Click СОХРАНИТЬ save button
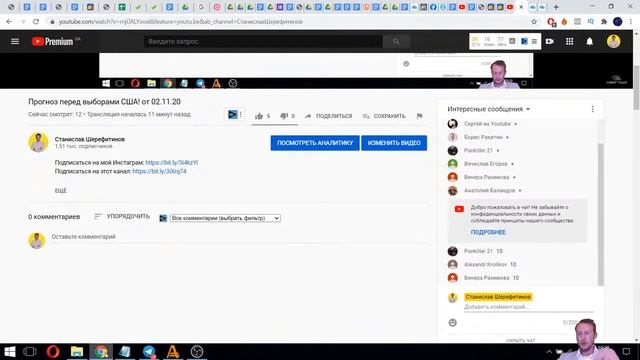This screenshot has height=360, width=640. pyautogui.click(x=384, y=116)
